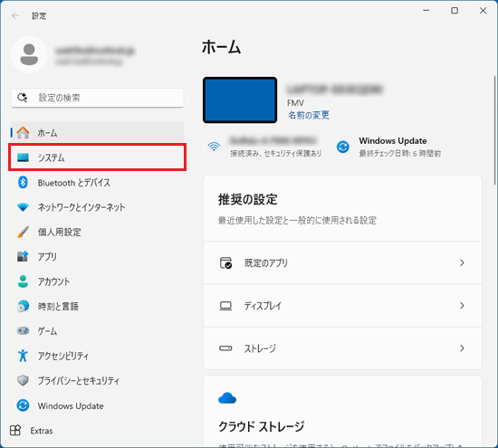The image size is (498, 448).
Task: Click the Accessibility figure icon
Action: pos(23,356)
